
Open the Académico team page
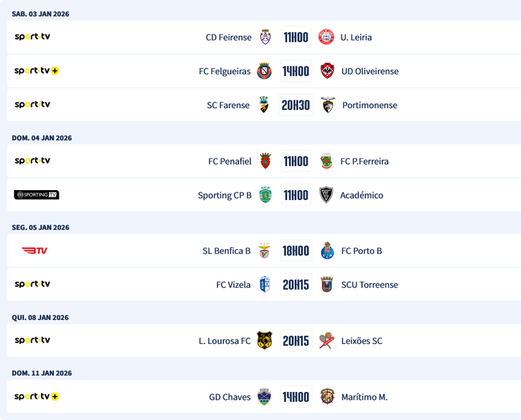(x=361, y=195)
